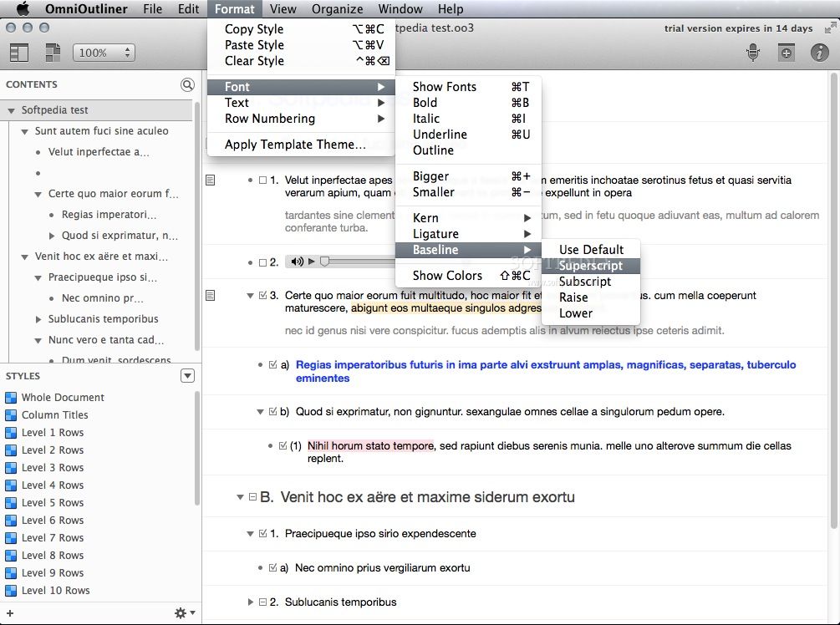Image resolution: width=840 pixels, height=625 pixels.
Task: Uncheck the checkbox for Regias imperatoribus row
Action: [273, 364]
